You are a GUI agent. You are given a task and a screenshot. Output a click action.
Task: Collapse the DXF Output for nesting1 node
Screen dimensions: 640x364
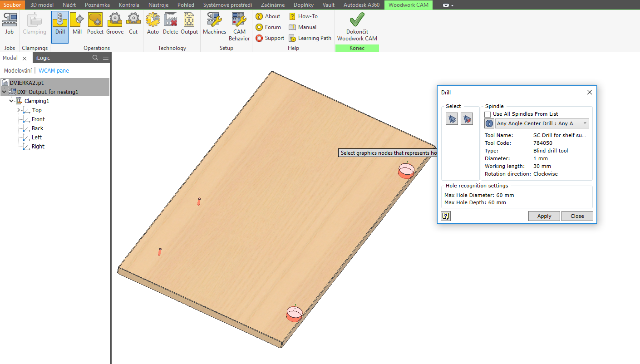(x=4, y=92)
